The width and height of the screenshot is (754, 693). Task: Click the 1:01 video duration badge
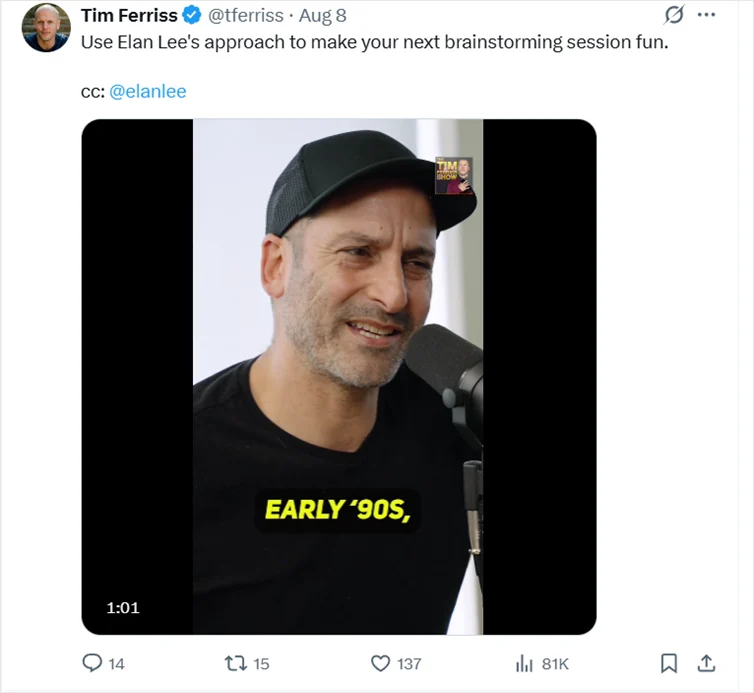coord(123,607)
